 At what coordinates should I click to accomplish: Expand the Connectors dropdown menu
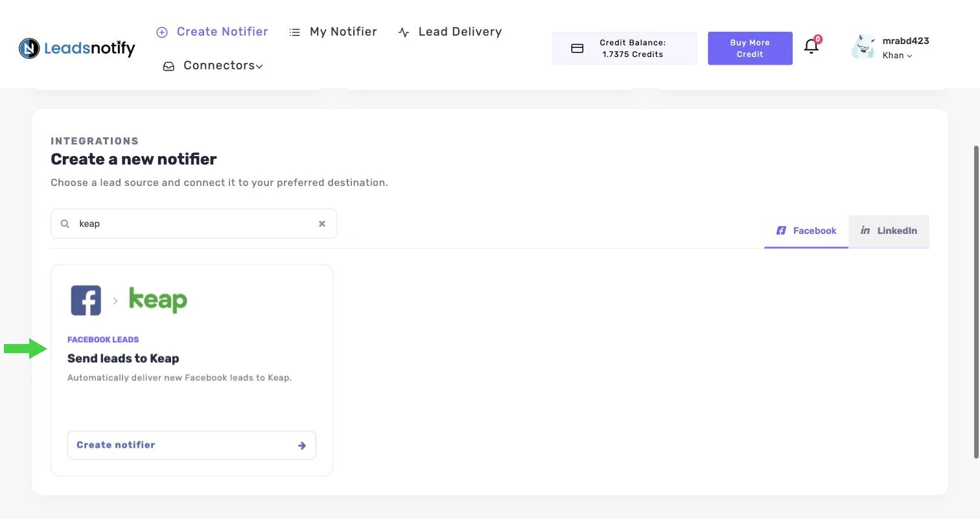click(213, 65)
